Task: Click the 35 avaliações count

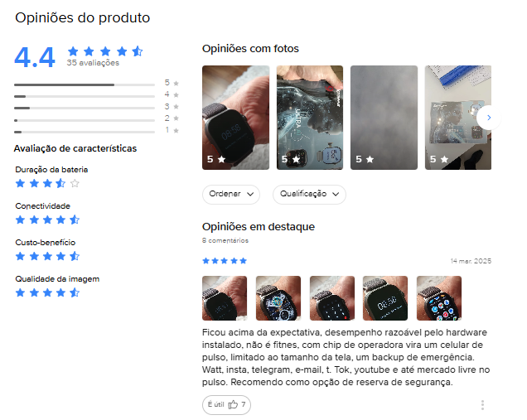Action: 93,63
